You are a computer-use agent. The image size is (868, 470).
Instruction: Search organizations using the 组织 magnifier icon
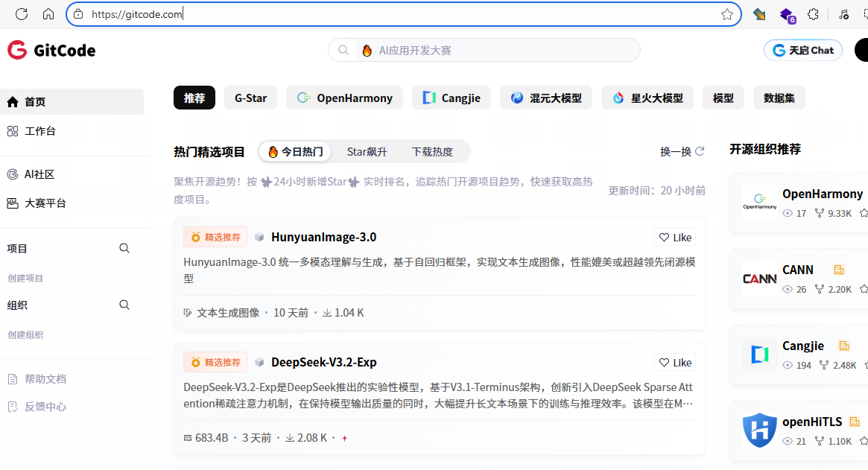pyautogui.click(x=124, y=305)
